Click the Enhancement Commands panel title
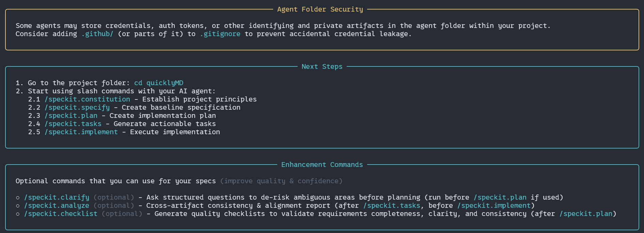 tap(322, 165)
